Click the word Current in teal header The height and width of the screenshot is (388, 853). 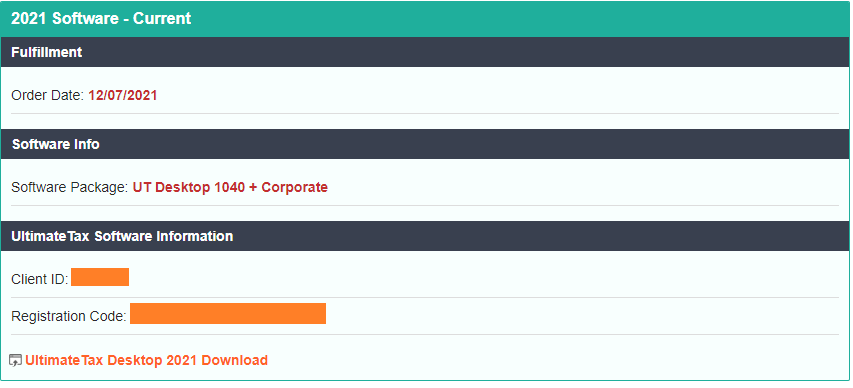click(162, 19)
